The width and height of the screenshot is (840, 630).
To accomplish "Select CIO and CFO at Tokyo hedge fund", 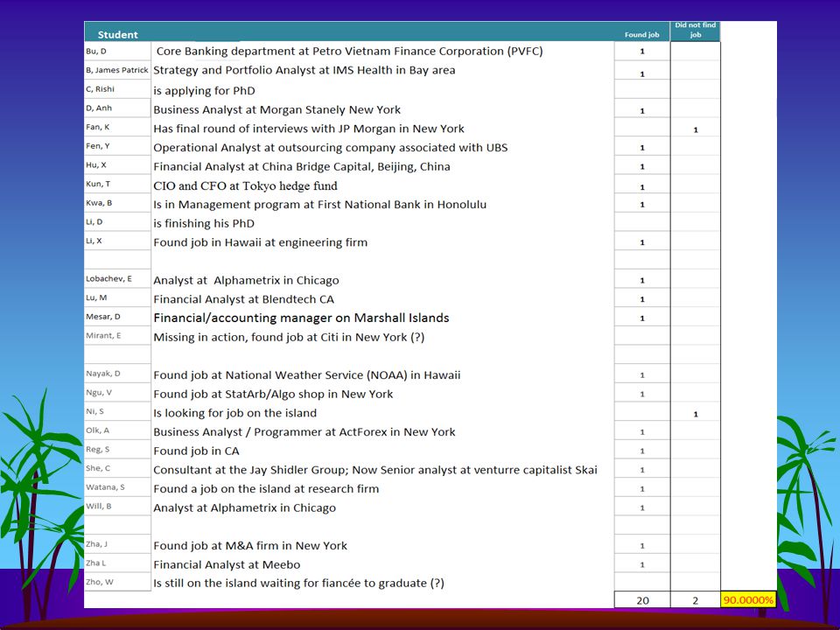I will (245, 185).
